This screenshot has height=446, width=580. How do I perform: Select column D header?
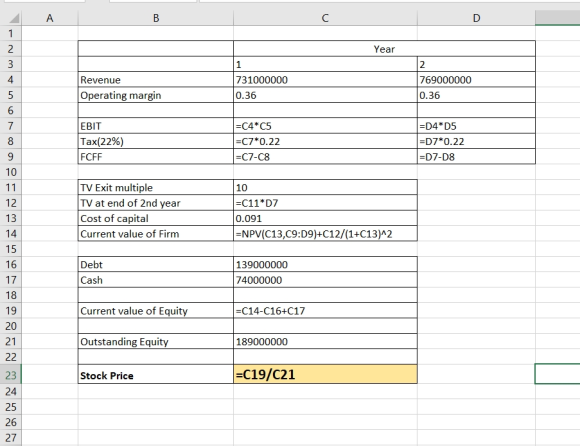476,18
